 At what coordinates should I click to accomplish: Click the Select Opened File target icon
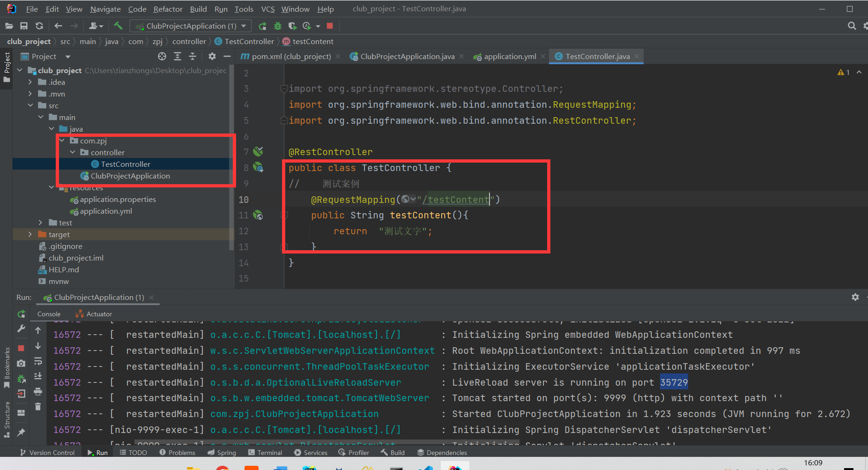162,56
